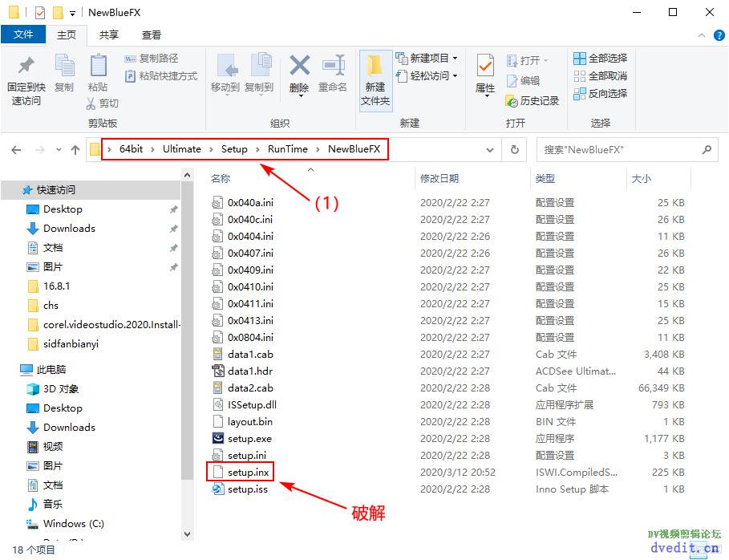
Task: Sort by the Name (名称) column header
Action: tap(221, 179)
